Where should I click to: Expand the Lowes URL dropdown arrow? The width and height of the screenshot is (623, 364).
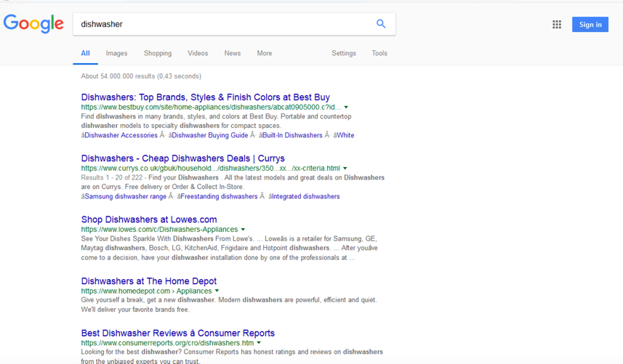point(243,230)
